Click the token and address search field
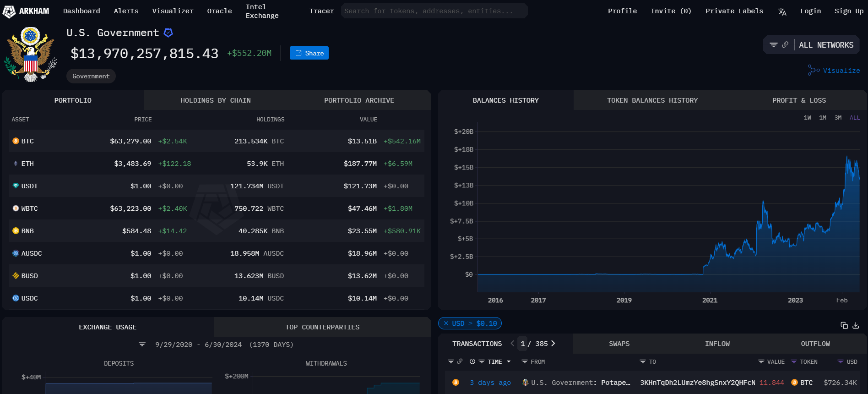 [x=434, y=11]
